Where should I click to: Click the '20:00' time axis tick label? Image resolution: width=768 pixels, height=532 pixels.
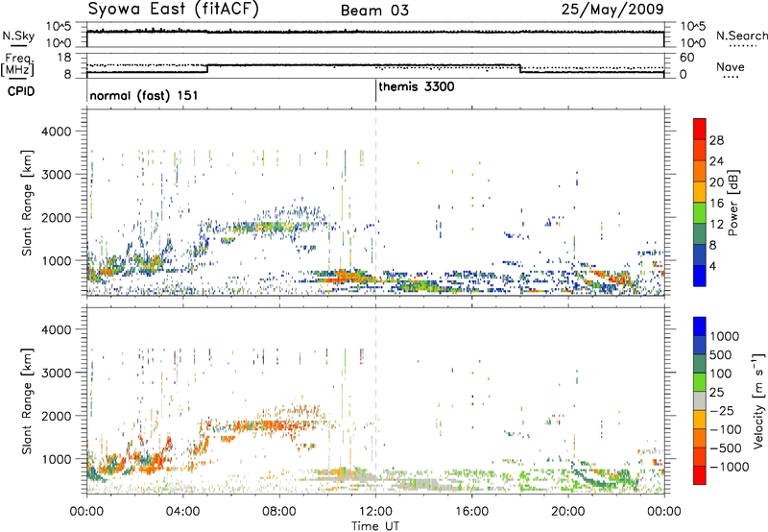(568, 512)
